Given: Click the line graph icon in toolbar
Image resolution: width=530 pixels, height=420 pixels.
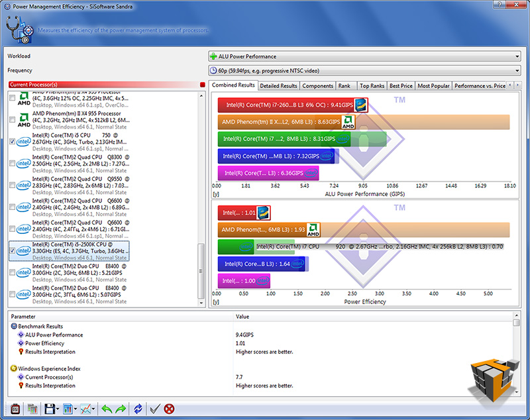Looking at the screenshot, I should [86, 409].
